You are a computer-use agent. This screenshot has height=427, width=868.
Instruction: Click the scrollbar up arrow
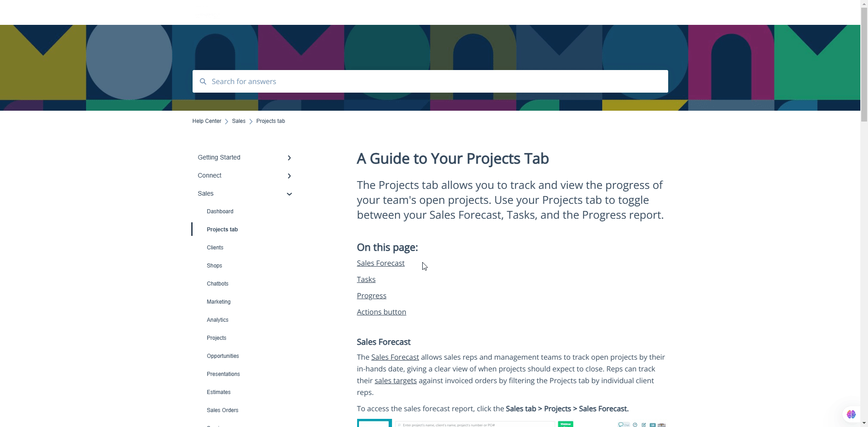864,4
